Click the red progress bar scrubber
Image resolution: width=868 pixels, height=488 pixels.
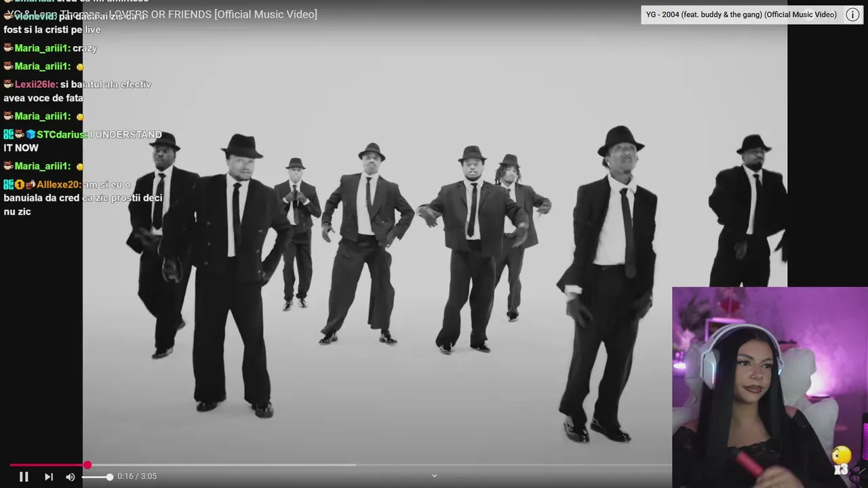[87, 465]
